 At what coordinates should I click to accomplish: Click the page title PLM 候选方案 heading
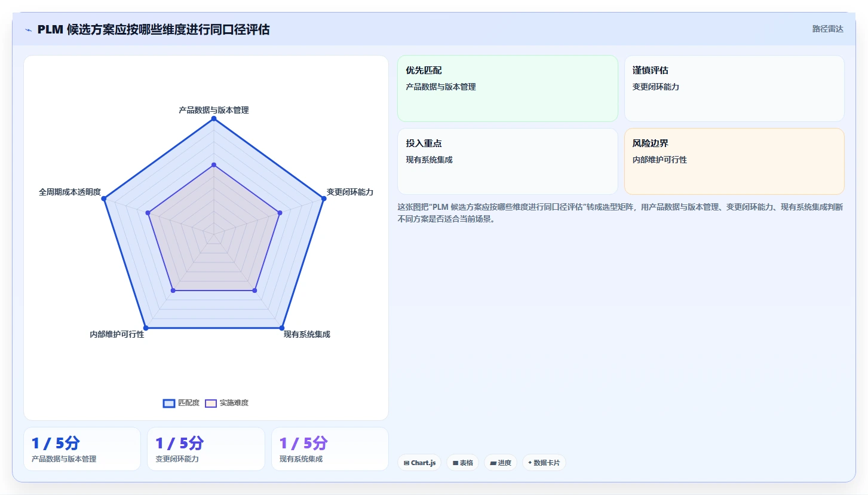pos(154,29)
